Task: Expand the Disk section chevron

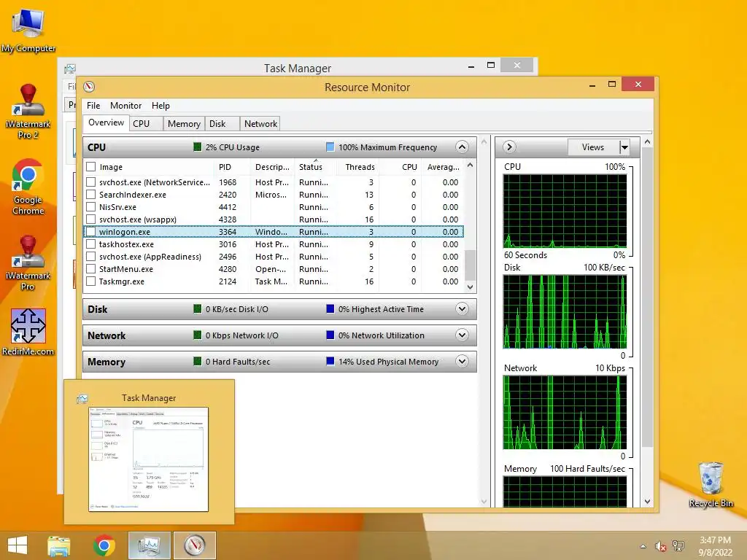Action: click(462, 308)
